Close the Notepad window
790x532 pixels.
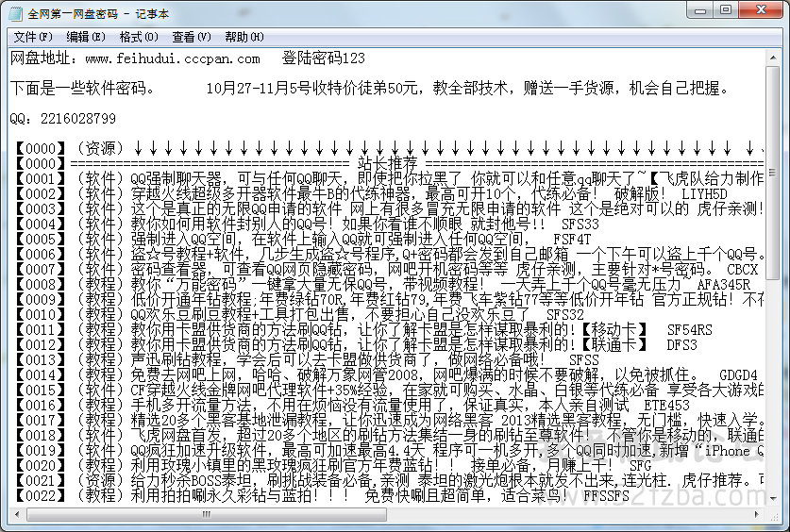761,10
